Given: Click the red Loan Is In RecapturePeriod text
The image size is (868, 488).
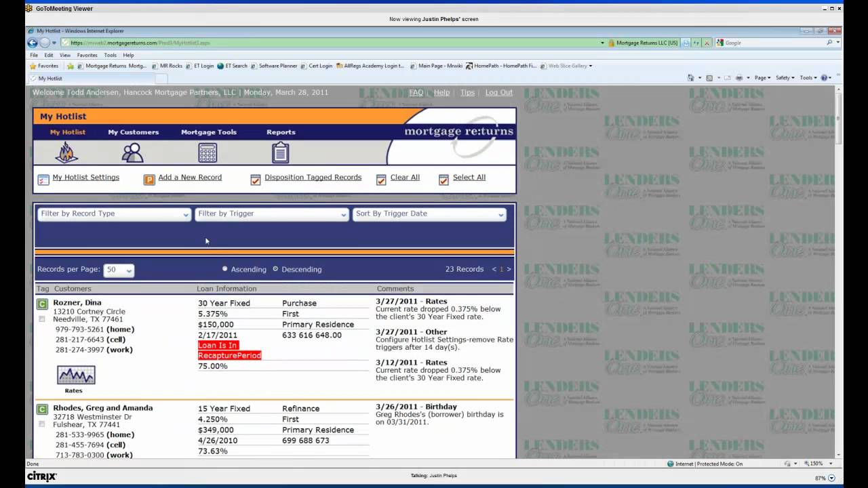Looking at the screenshot, I should [229, 350].
